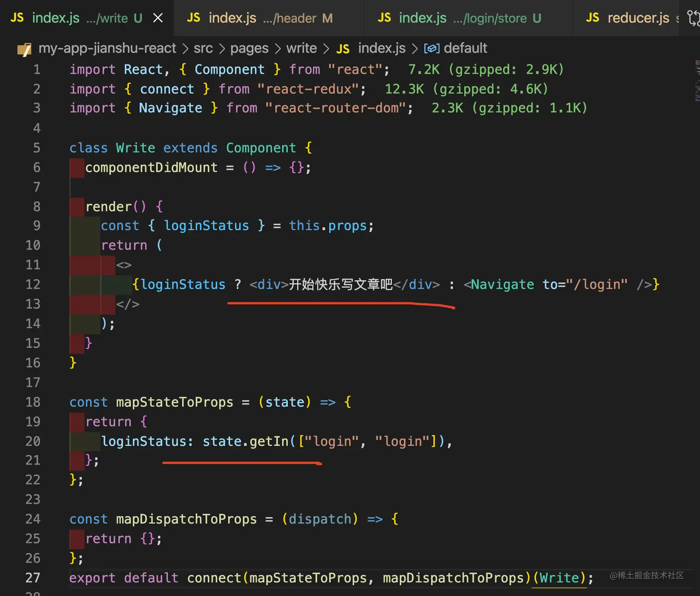Click the 'Navigate' import on line 3
The height and width of the screenshot is (596, 700).
pyautogui.click(x=170, y=108)
